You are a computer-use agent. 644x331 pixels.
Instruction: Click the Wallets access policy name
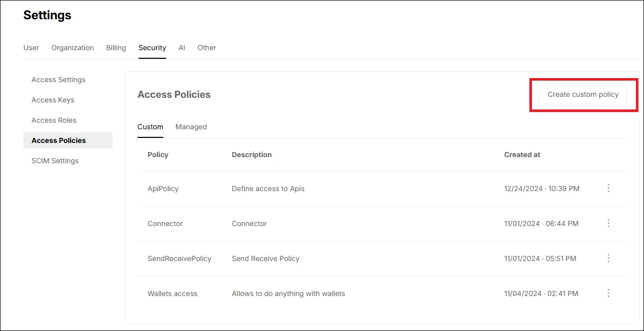point(172,293)
